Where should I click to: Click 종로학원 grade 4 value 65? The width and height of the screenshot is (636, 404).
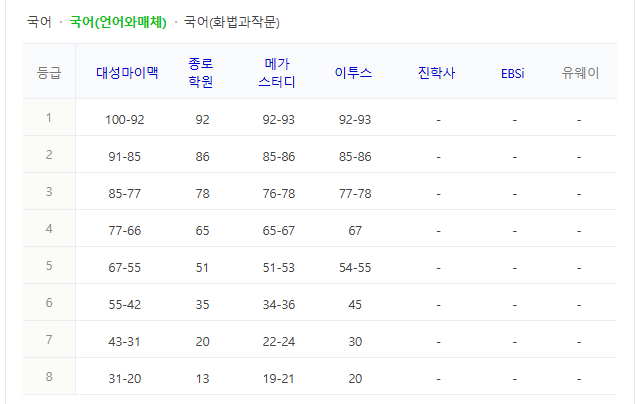click(x=202, y=230)
